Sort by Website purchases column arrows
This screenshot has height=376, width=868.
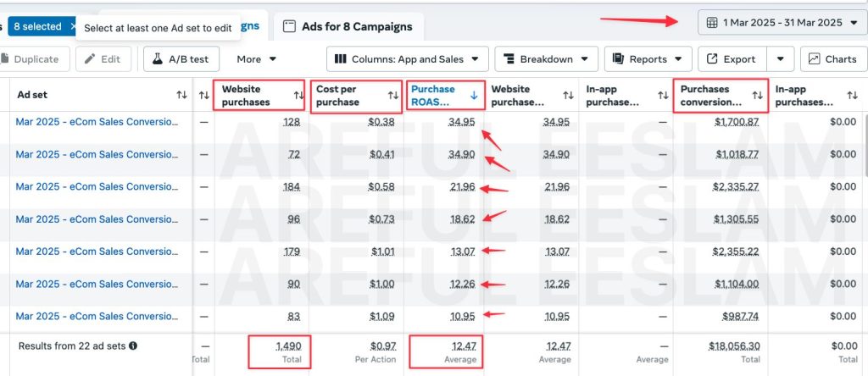point(298,96)
